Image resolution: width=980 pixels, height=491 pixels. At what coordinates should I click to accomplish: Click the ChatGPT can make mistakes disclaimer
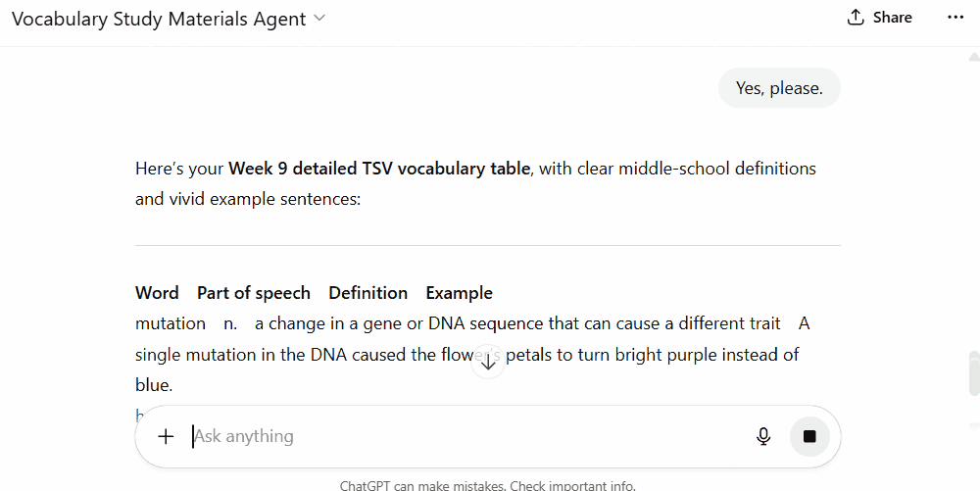(487, 485)
